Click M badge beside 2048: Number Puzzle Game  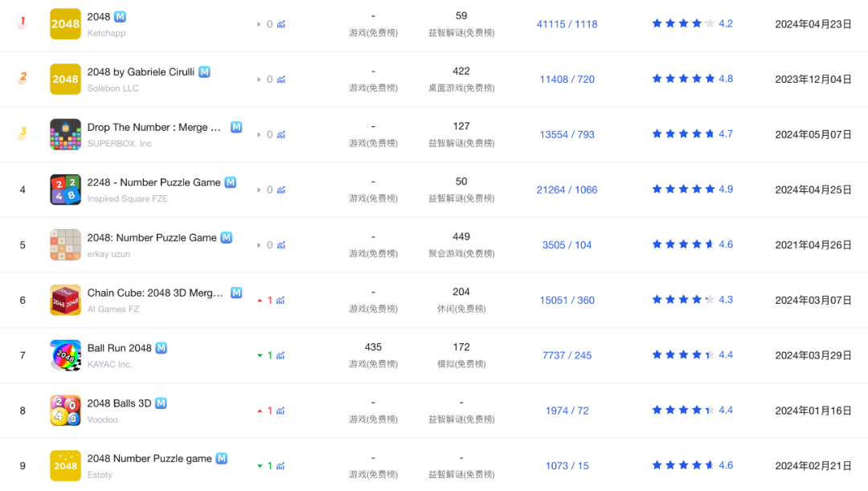point(227,238)
